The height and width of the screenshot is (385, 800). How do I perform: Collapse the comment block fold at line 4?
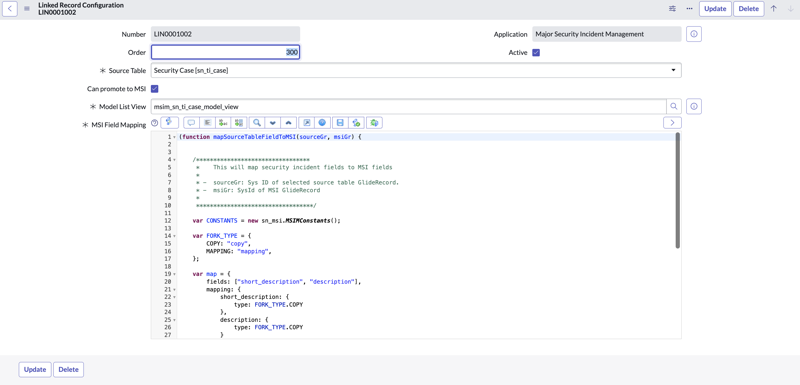(x=174, y=160)
